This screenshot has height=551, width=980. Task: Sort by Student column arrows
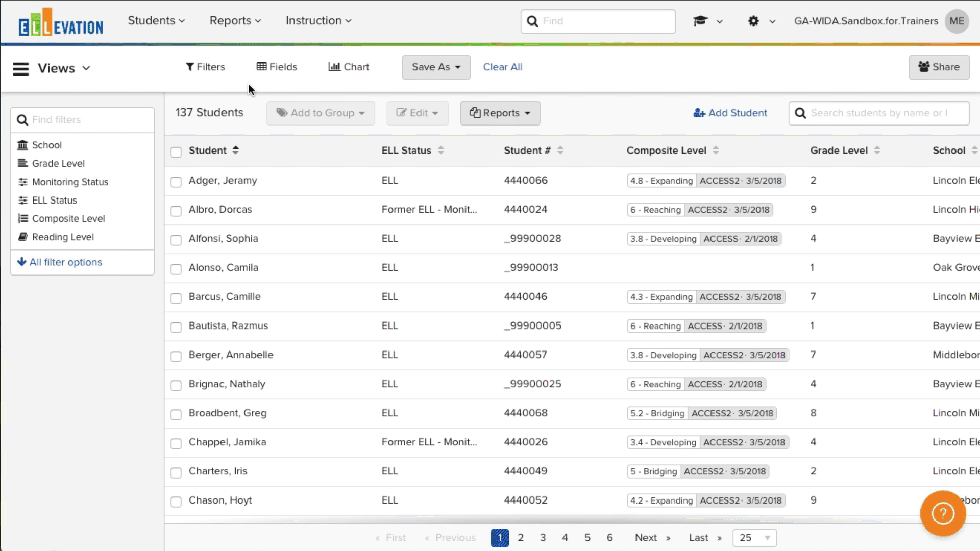[235, 151]
